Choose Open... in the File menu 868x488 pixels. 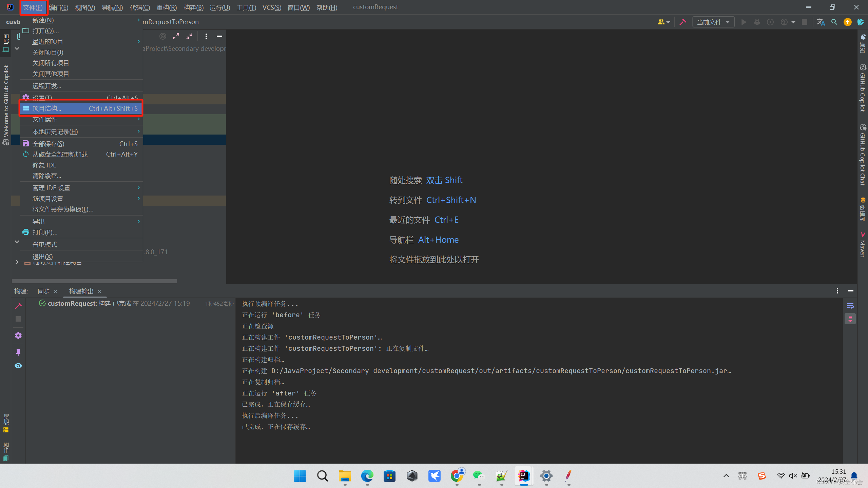click(x=81, y=31)
